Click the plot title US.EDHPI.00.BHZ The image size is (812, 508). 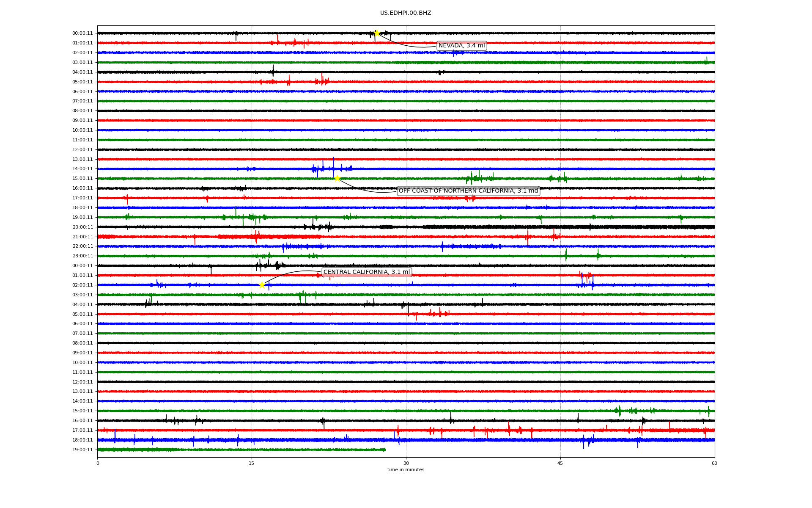pyautogui.click(x=406, y=13)
